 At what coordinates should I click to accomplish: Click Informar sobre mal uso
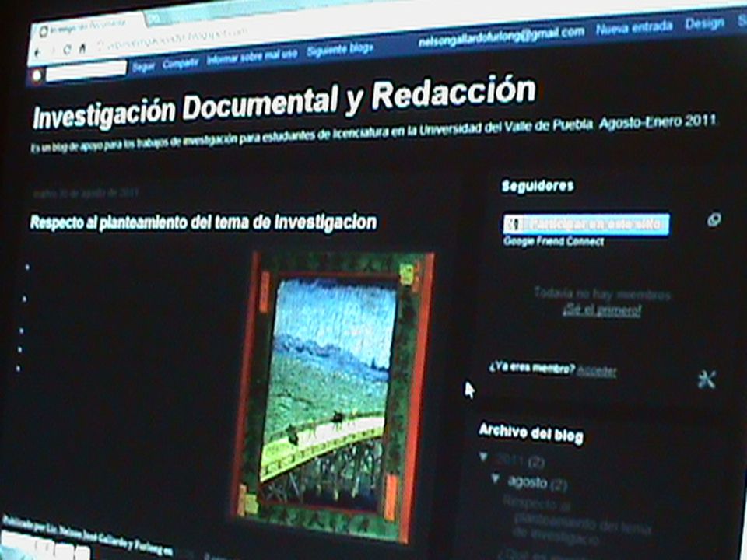(251, 57)
